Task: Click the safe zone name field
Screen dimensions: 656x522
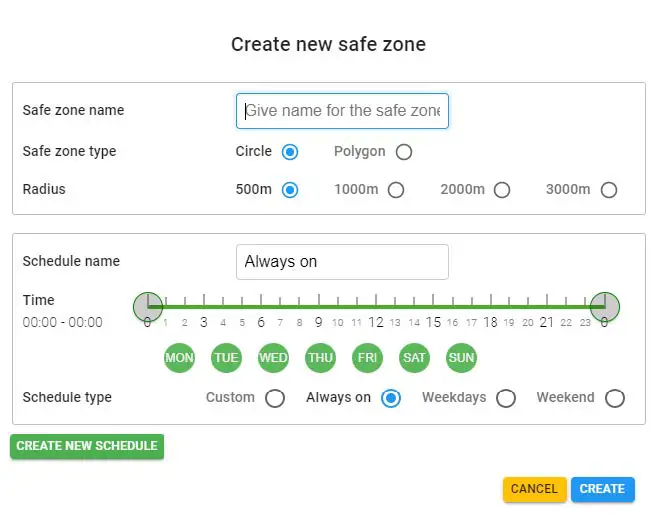Action: [x=342, y=111]
